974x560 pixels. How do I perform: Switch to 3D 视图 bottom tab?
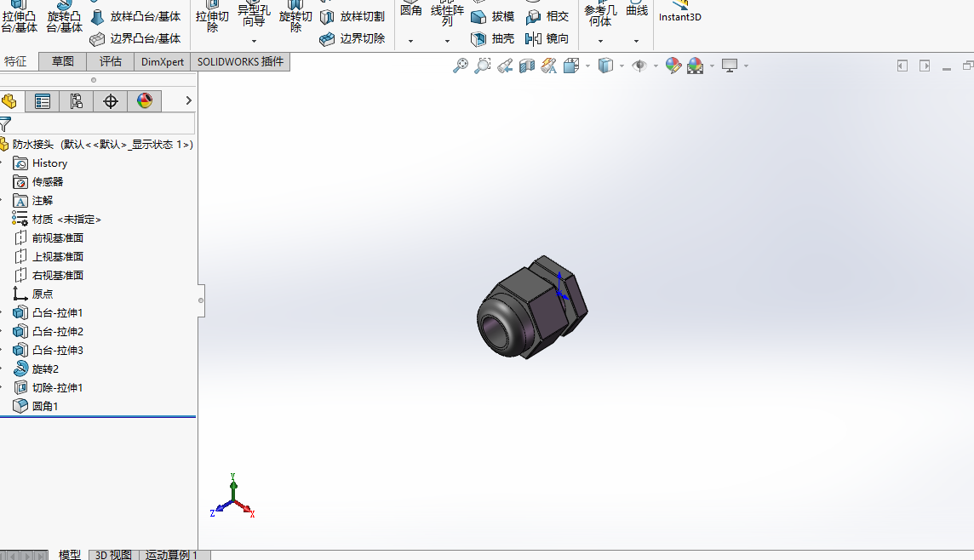(114, 554)
